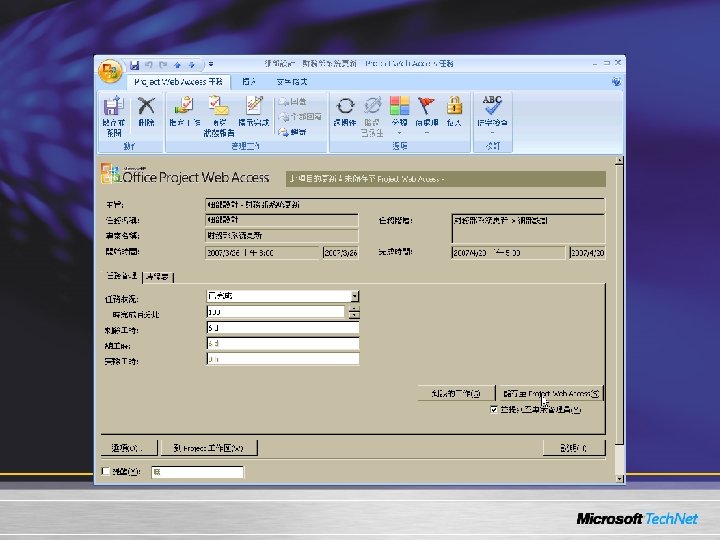Click the Mark Complete ribbon icon
Screen dimensions: 720x540
point(253,111)
